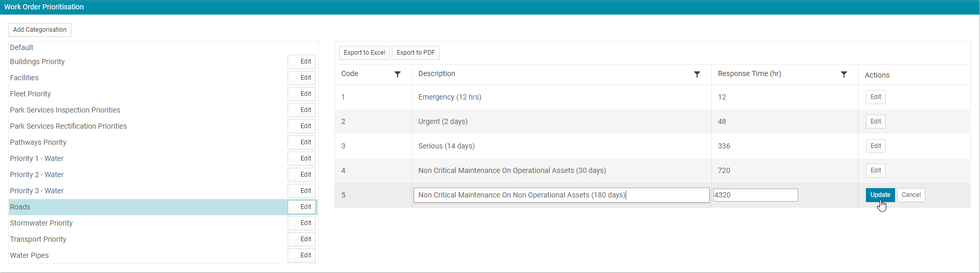Select Stormwater Priority in the list
Viewport: 980px width, 273px height.
[41, 223]
